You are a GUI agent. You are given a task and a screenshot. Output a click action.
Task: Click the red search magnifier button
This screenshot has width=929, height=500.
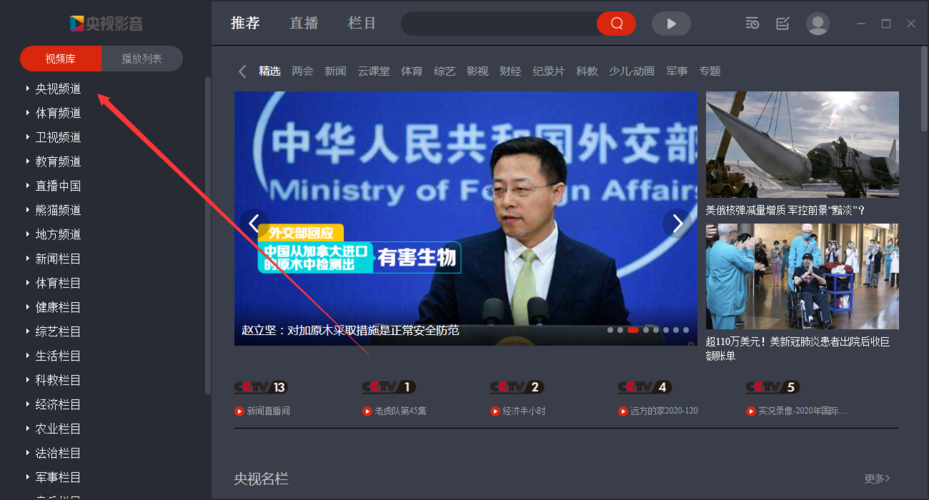click(x=617, y=23)
